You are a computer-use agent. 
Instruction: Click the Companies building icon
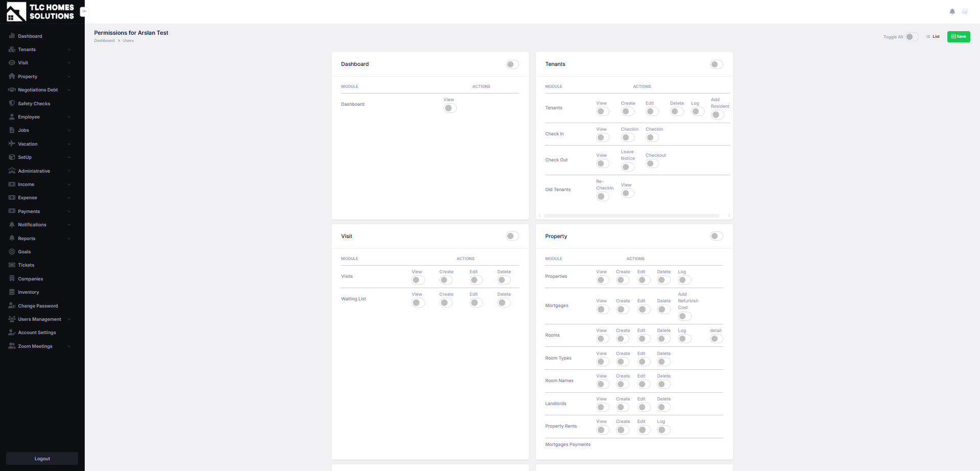tap(12, 279)
